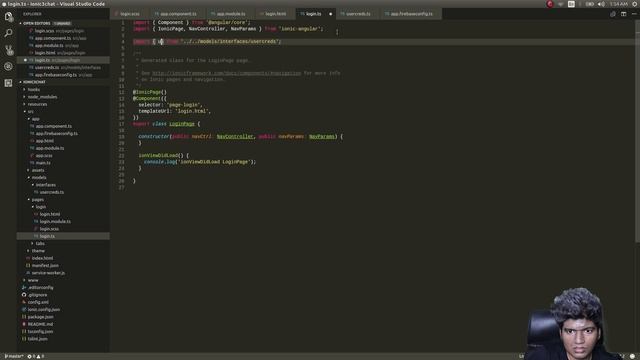This screenshot has width=640, height=360.
Task: Open the Source Control view
Action: (x=8, y=50)
